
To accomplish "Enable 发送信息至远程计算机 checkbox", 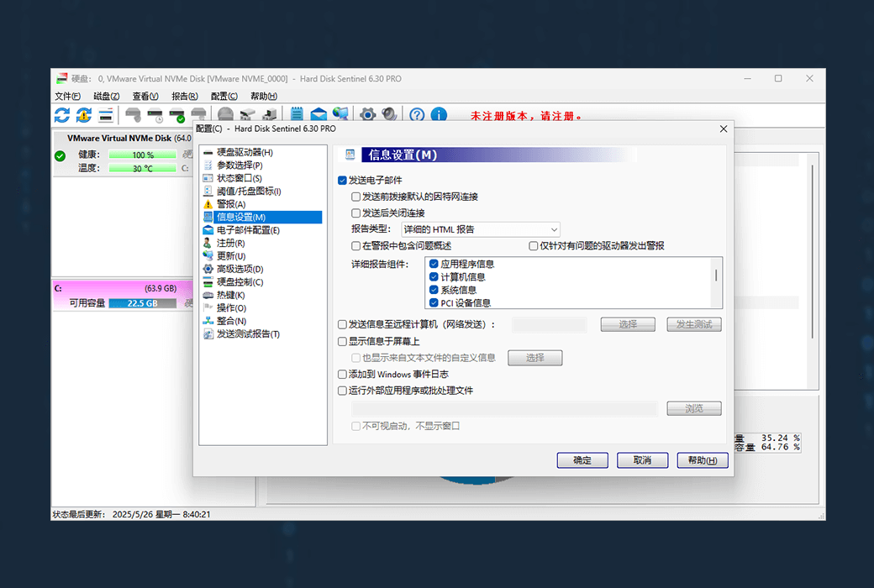I will click(342, 324).
